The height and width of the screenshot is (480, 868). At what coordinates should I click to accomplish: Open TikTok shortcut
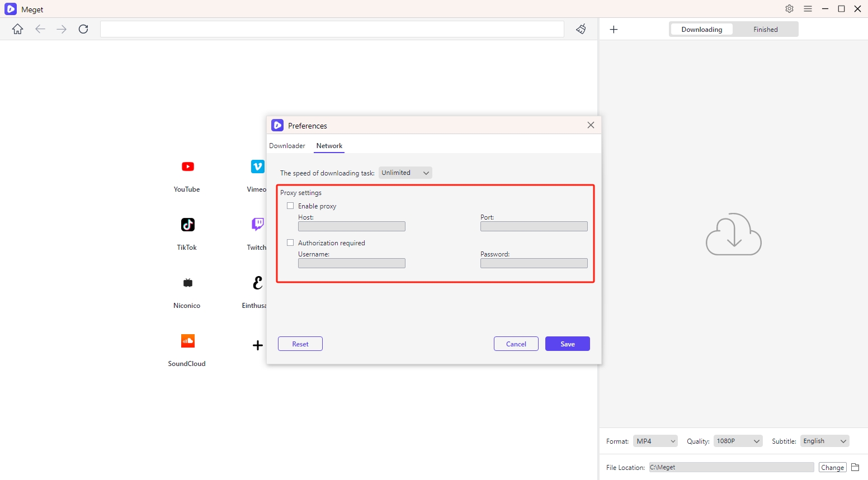[187, 235]
